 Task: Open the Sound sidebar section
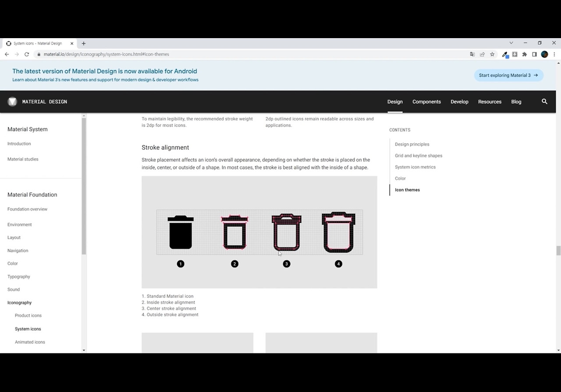point(14,289)
